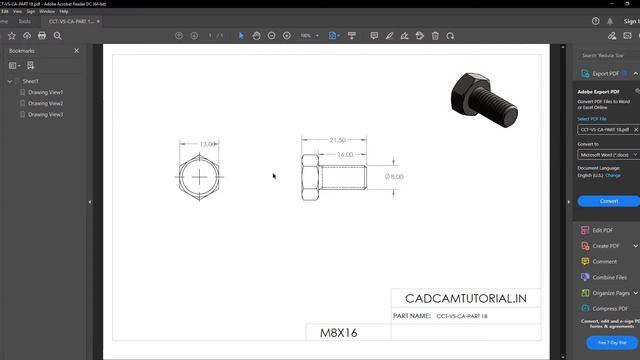Zoom out with the minus icon

pos(271,36)
